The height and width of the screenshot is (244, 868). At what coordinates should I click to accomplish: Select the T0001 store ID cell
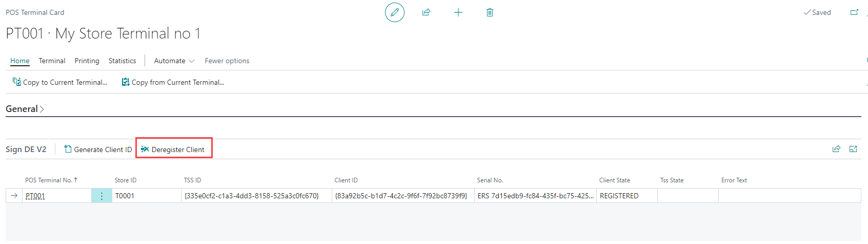[147, 196]
